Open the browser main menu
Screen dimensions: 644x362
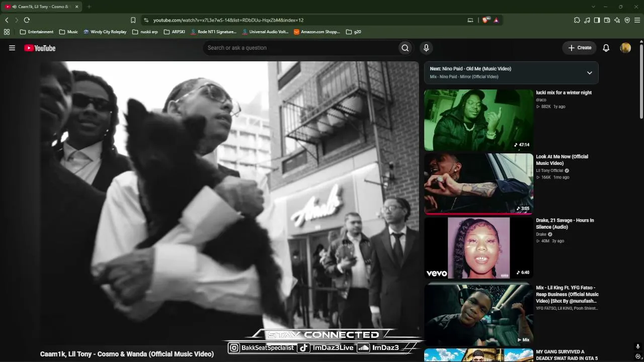tap(637, 20)
